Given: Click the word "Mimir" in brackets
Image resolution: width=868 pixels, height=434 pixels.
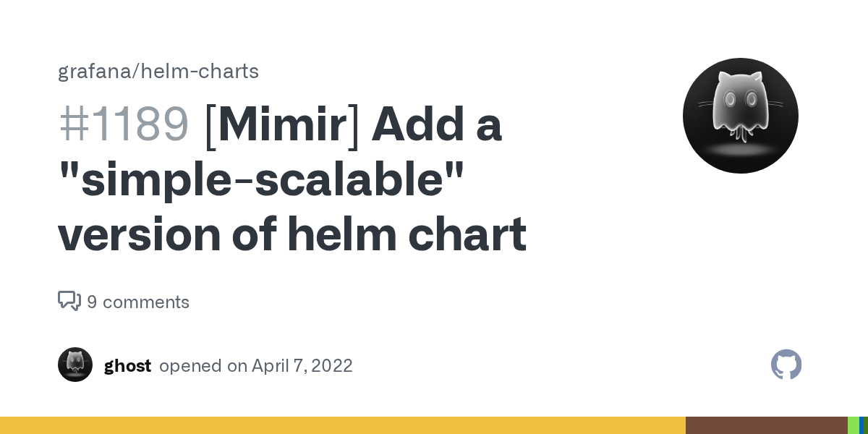Looking at the screenshot, I should 282,124.
